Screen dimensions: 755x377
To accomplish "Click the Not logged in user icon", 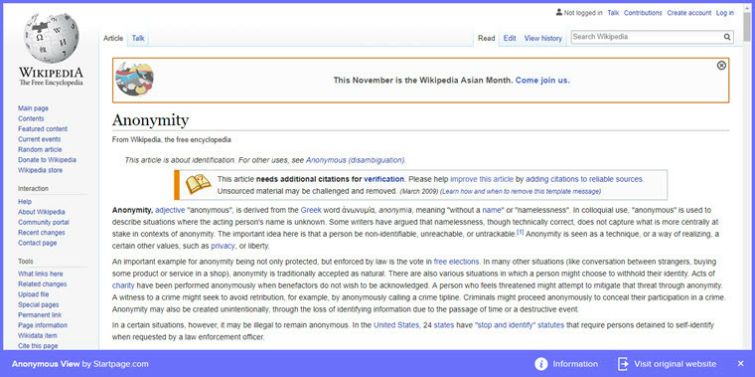I will [559, 13].
